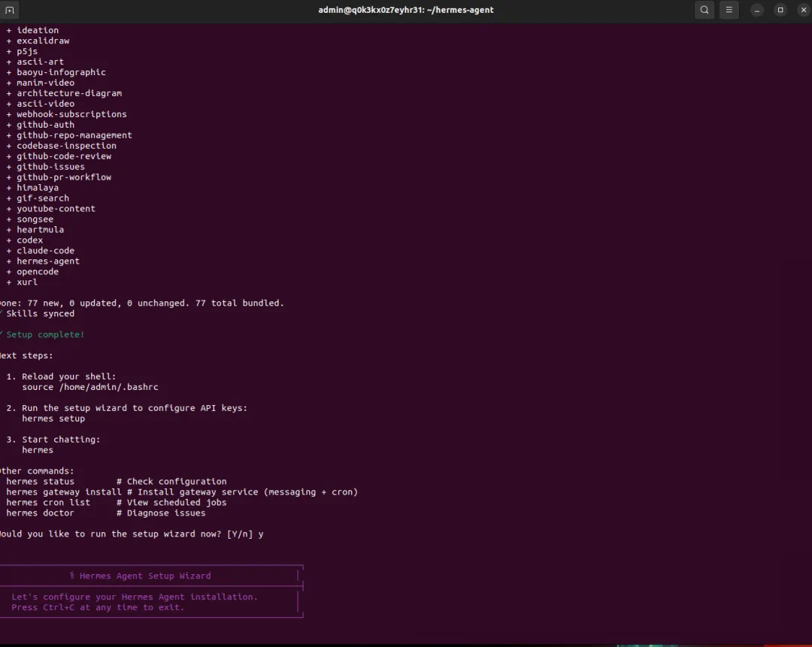Select the 'ideation' skill line
812x647 pixels.
[x=32, y=30]
